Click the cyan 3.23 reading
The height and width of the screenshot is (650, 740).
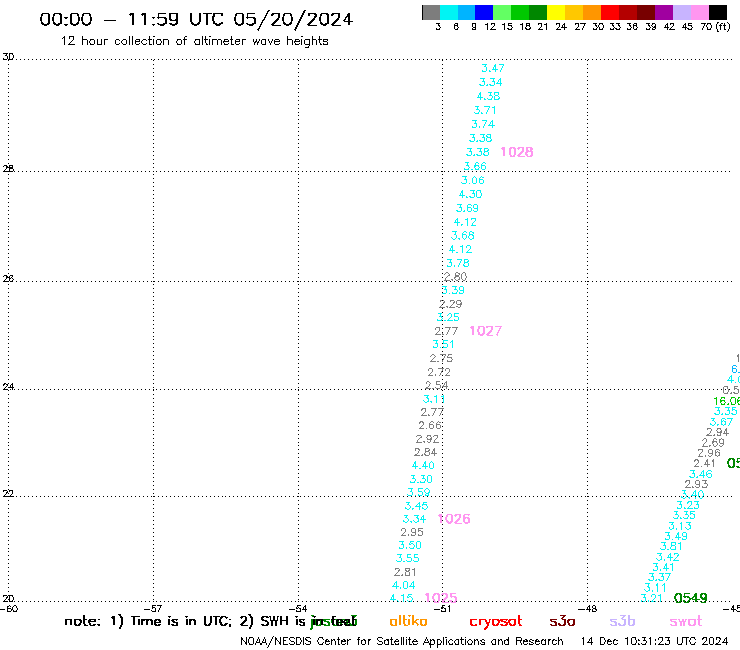click(688, 505)
